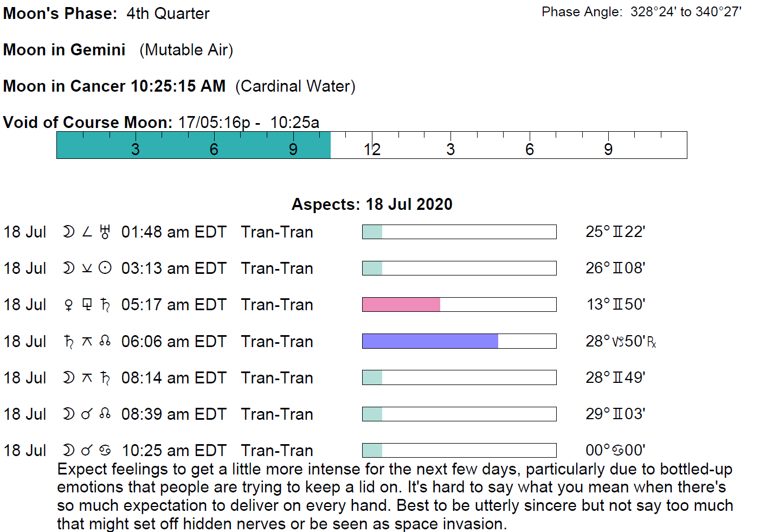This screenshot has height=532, width=766.
Task: Click the quincunx symbol in 06:06 am row
Action: click(87, 342)
